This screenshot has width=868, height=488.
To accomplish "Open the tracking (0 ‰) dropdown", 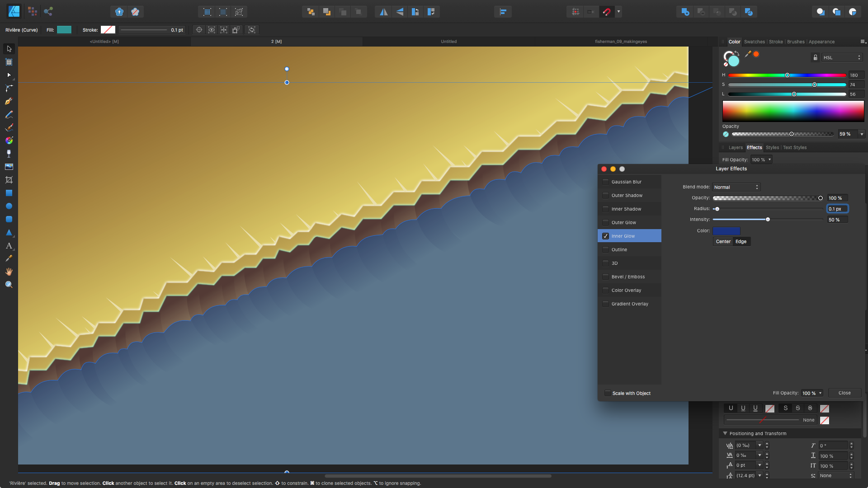I will pyautogui.click(x=759, y=446).
